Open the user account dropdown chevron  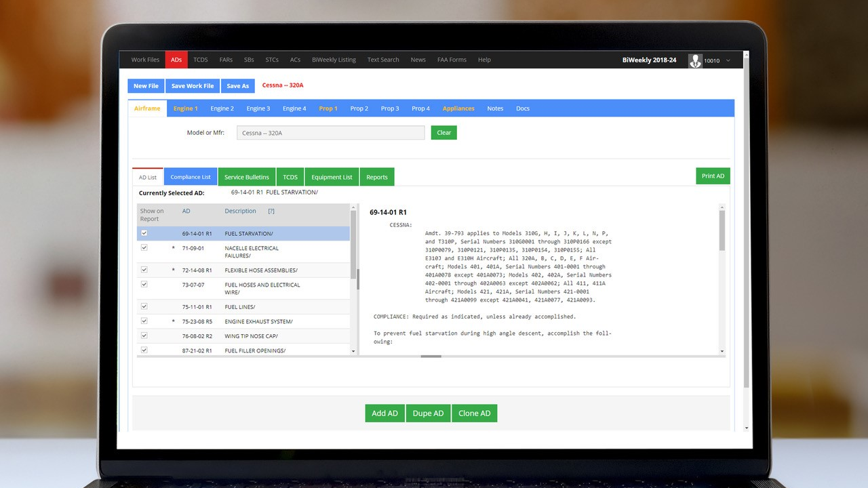click(x=728, y=60)
